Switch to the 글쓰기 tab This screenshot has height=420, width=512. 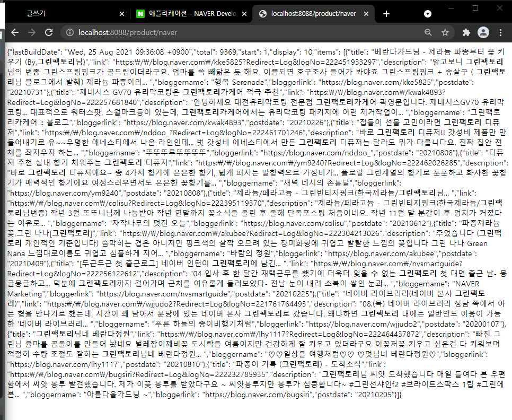pos(65,14)
